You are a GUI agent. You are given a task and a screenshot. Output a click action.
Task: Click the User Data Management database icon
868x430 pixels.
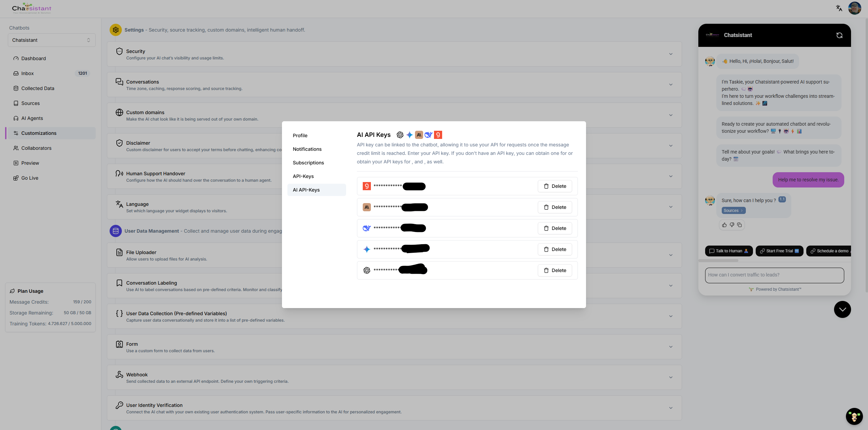pos(116,231)
